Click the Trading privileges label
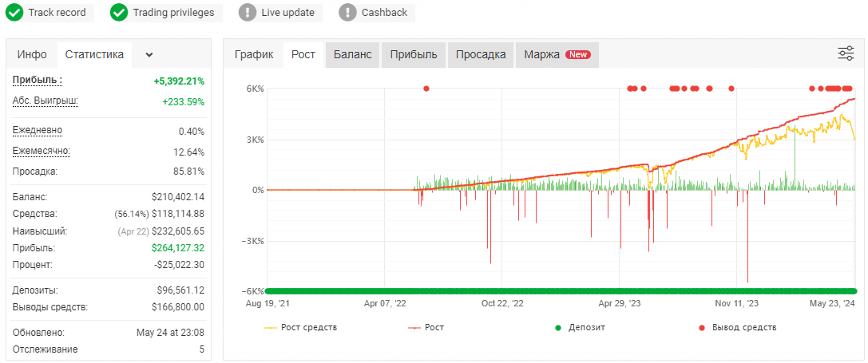Screen dimensions: 868x363 tap(173, 12)
